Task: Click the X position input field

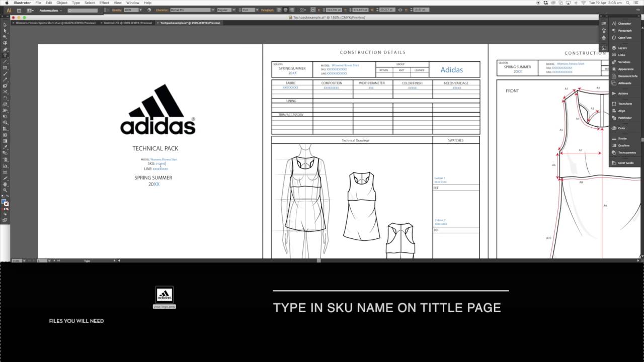Action: [334, 10]
